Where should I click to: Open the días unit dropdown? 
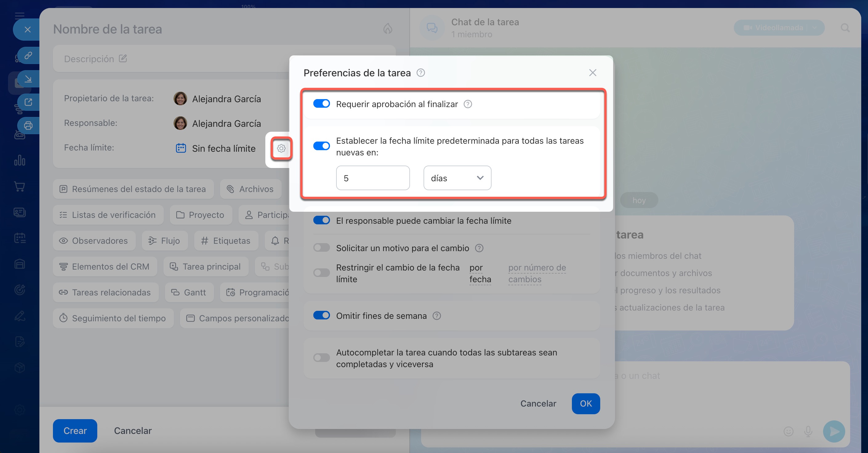pos(457,178)
